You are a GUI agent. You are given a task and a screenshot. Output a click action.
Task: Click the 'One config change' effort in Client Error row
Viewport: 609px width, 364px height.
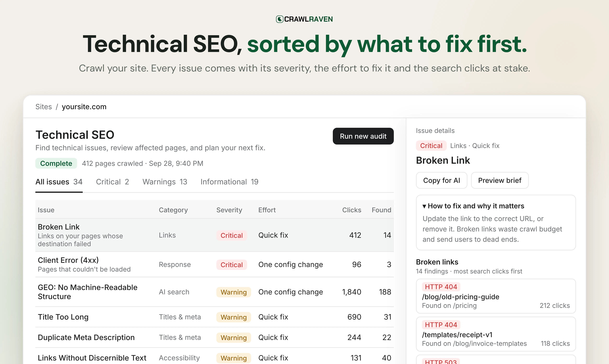click(x=291, y=265)
